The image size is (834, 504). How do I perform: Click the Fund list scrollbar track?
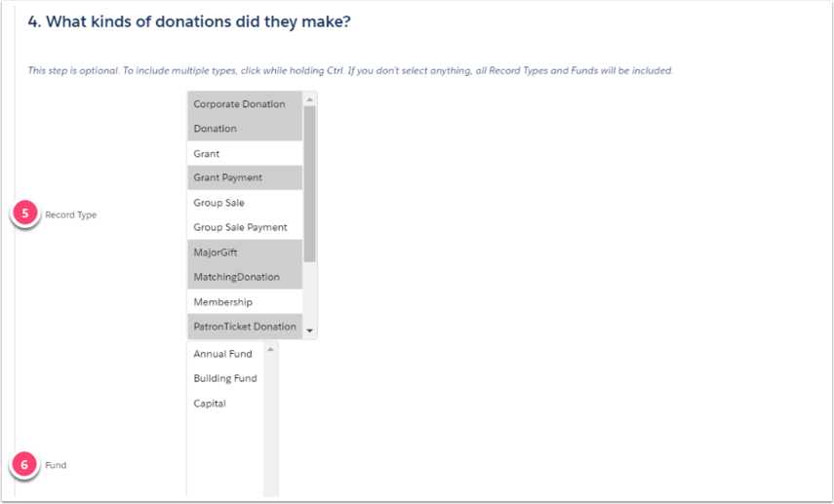tap(270, 425)
